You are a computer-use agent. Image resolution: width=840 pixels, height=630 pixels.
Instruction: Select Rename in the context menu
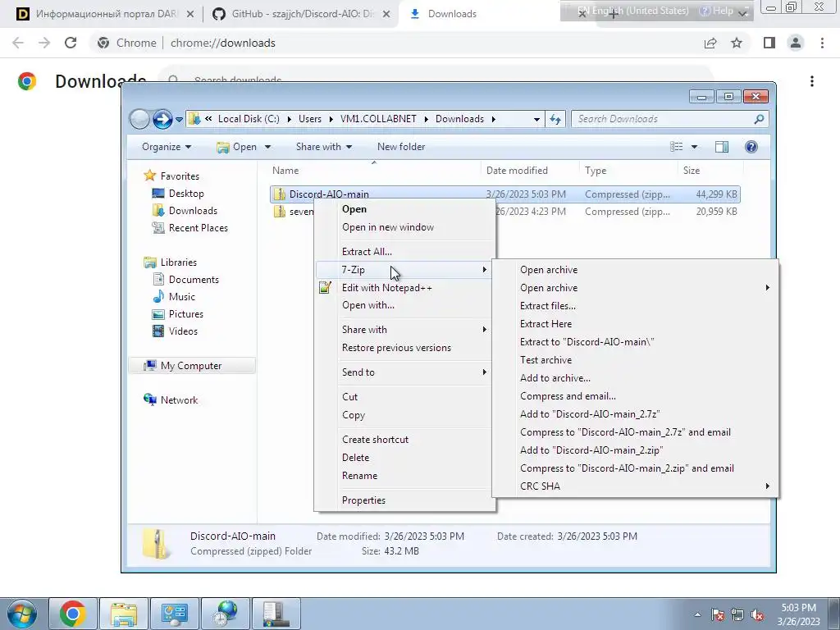tap(359, 476)
